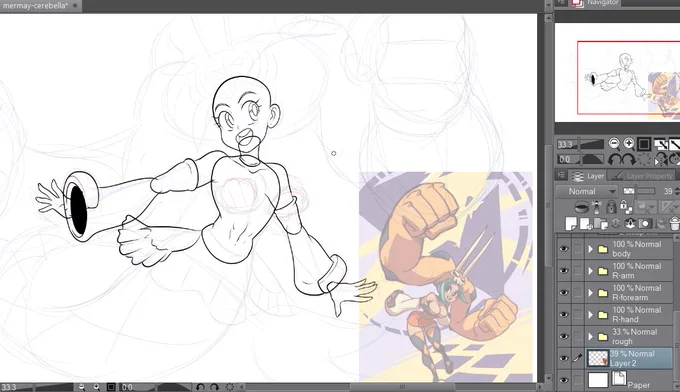Rotate canvas left in Navigator panel
This screenshot has width=680, height=392.
(614, 159)
